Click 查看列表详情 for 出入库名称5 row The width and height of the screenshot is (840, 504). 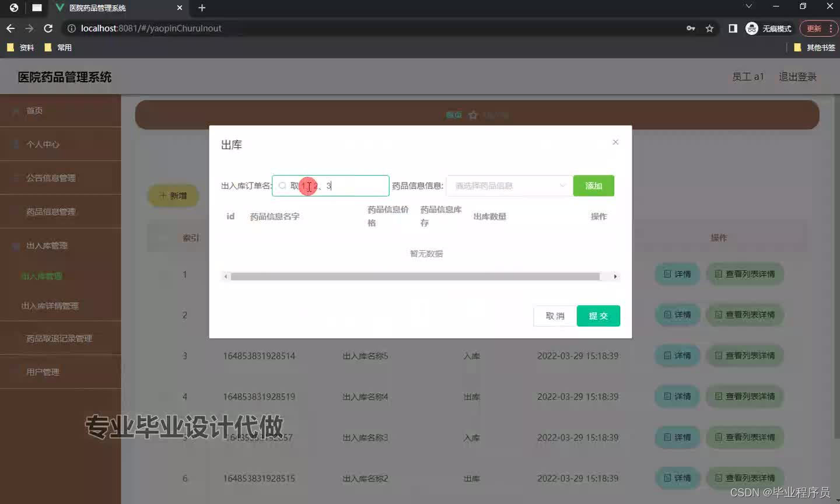pos(745,355)
